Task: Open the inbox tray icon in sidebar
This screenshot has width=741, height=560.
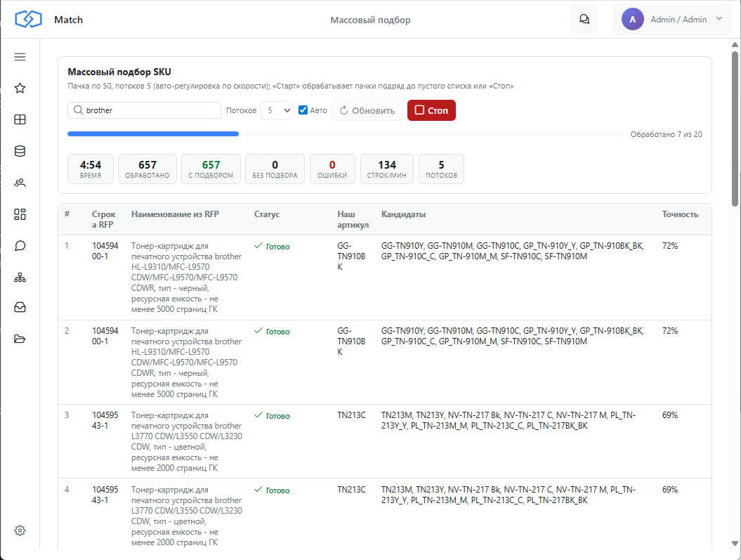Action: pos(20,308)
